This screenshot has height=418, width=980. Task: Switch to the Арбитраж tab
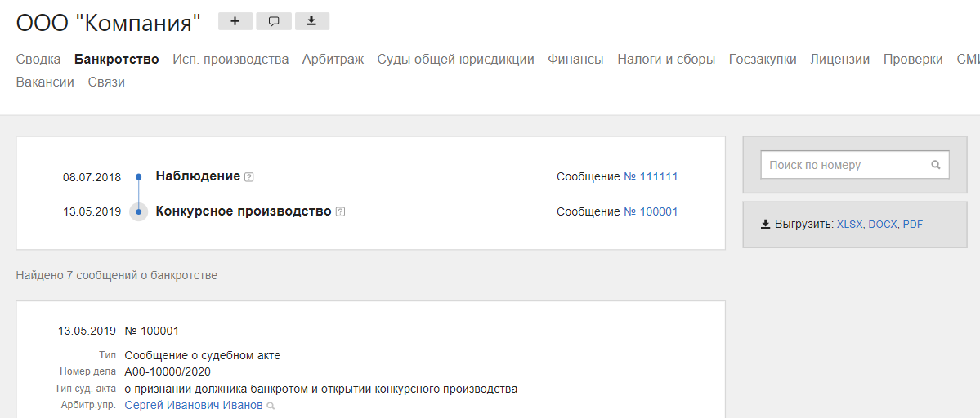click(x=333, y=59)
